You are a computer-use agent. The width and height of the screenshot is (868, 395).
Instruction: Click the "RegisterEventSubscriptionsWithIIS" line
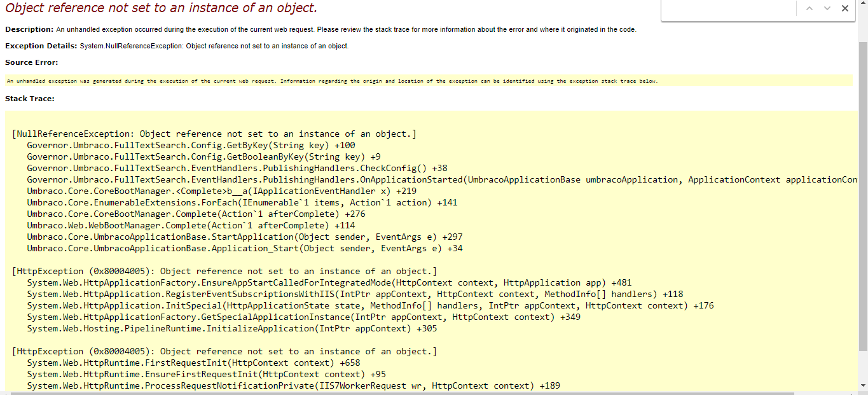pos(355,294)
